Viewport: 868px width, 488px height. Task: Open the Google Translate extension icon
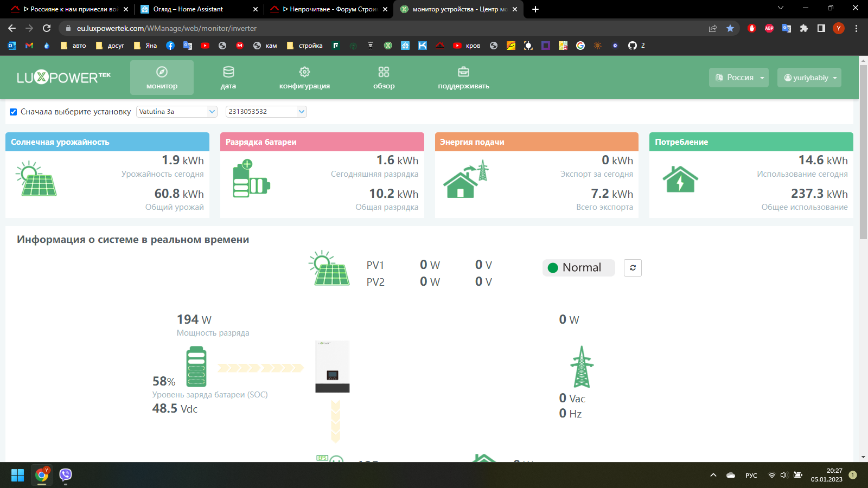(x=787, y=28)
